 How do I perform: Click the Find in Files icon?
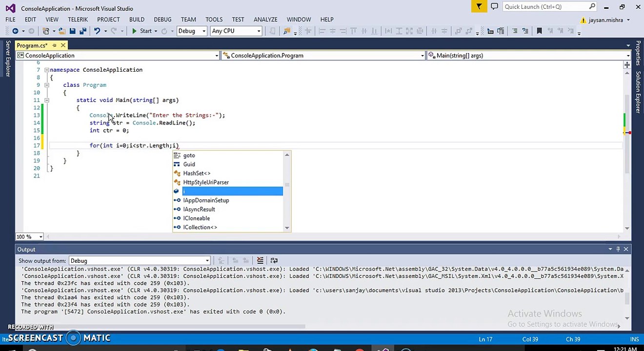287,31
